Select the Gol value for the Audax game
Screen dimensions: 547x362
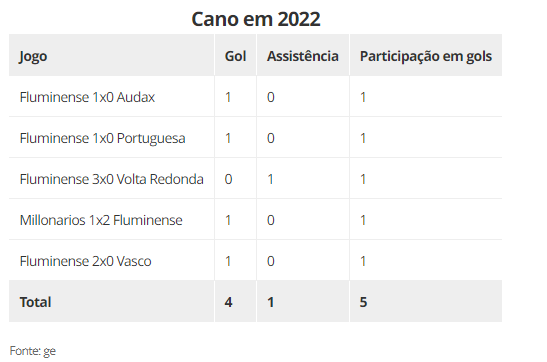point(228,97)
